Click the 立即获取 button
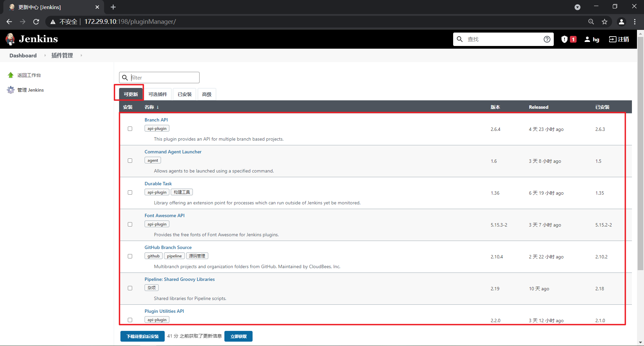Image resolution: width=644 pixels, height=346 pixels. [238, 336]
